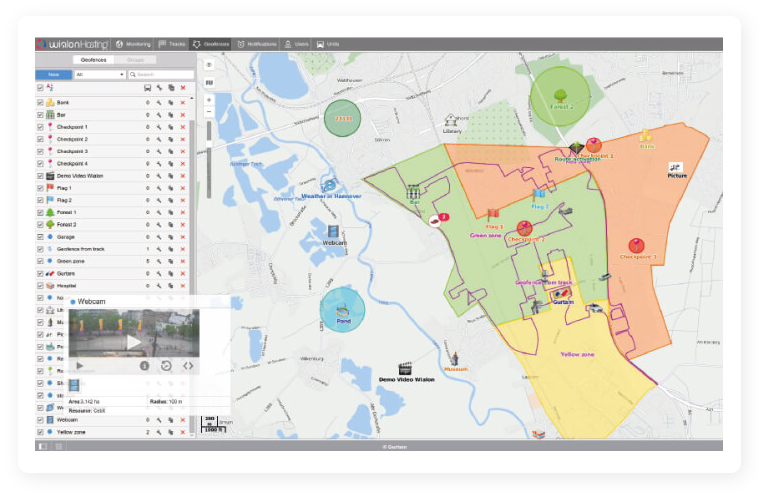
Task: Delete the Geofence from track entry
Action: pos(183,249)
